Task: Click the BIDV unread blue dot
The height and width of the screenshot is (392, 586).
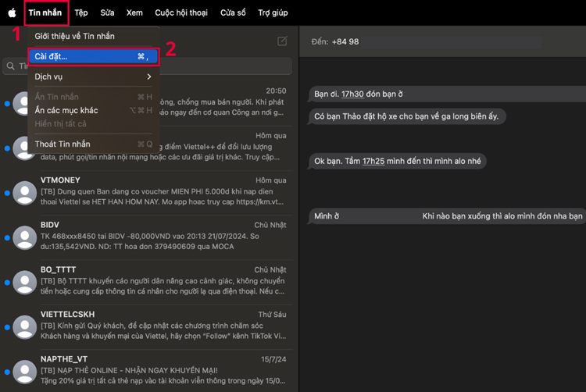Action: [7, 238]
